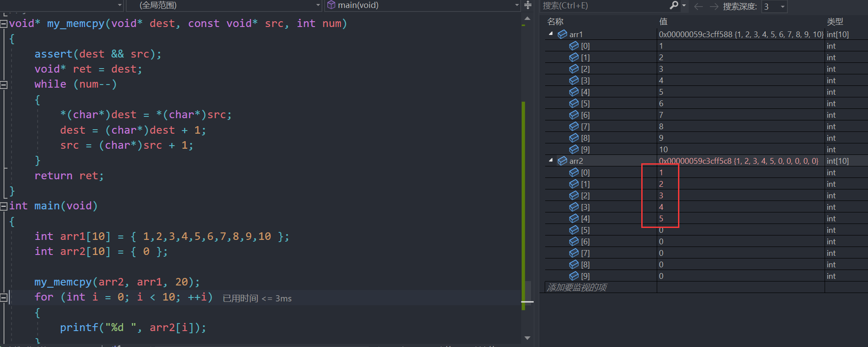Click cube icon of arr2 [0] row
Viewport: 868px width, 347px height.
pyautogui.click(x=574, y=172)
